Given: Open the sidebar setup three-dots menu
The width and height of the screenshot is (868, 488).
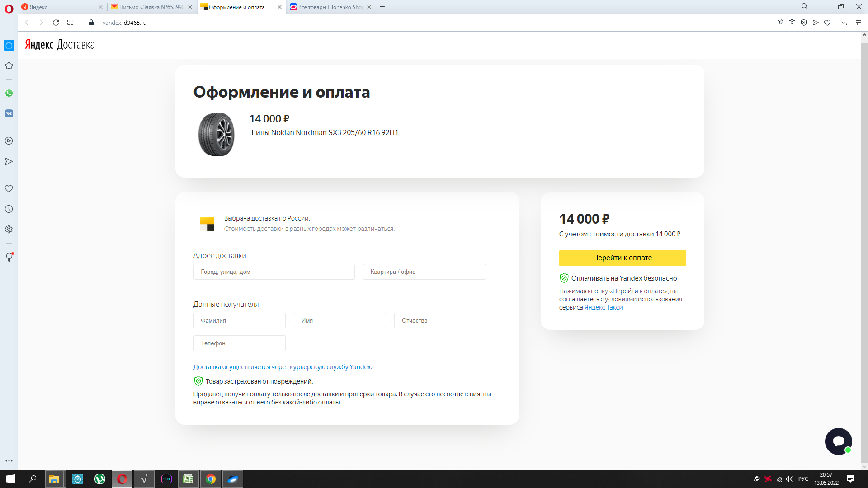Looking at the screenshot, I should pyautogui.click(x=9, y=461).
